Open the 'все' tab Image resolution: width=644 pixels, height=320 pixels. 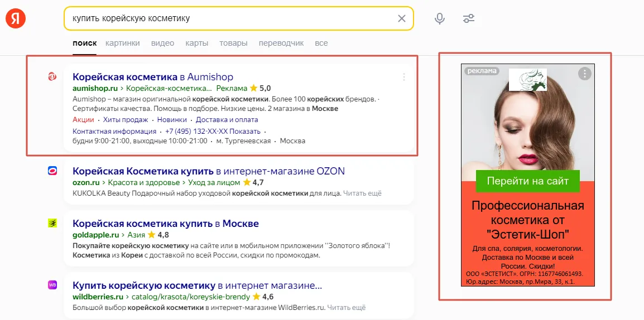click(321, 43)
